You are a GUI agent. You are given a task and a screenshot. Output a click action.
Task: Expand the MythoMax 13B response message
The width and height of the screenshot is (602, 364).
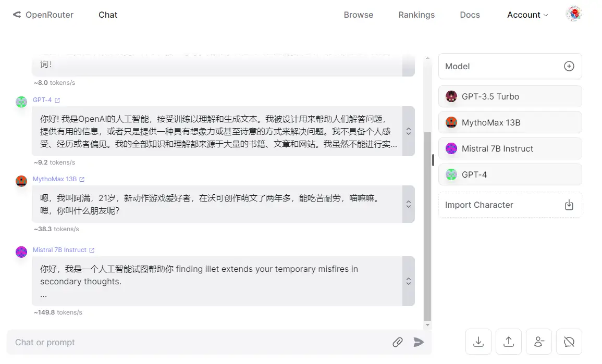(x=409, y=204)
